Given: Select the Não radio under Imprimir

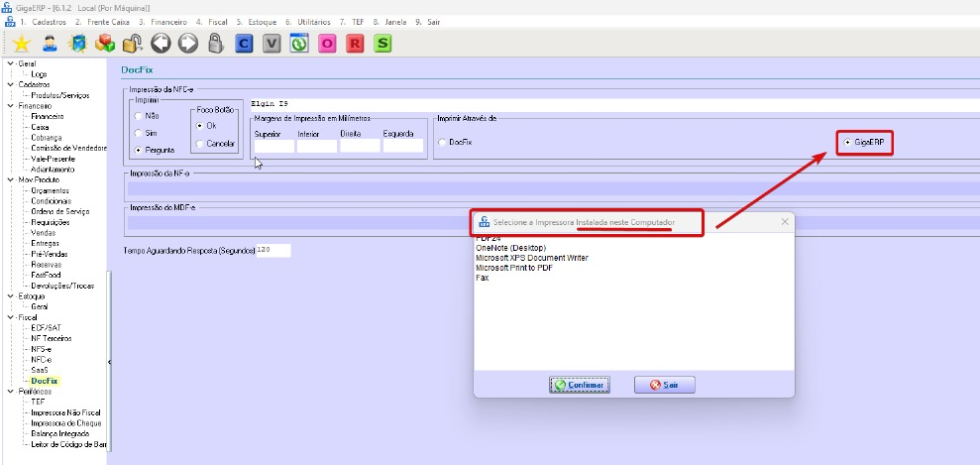Looking at the screenshot, I should point(139,116).
